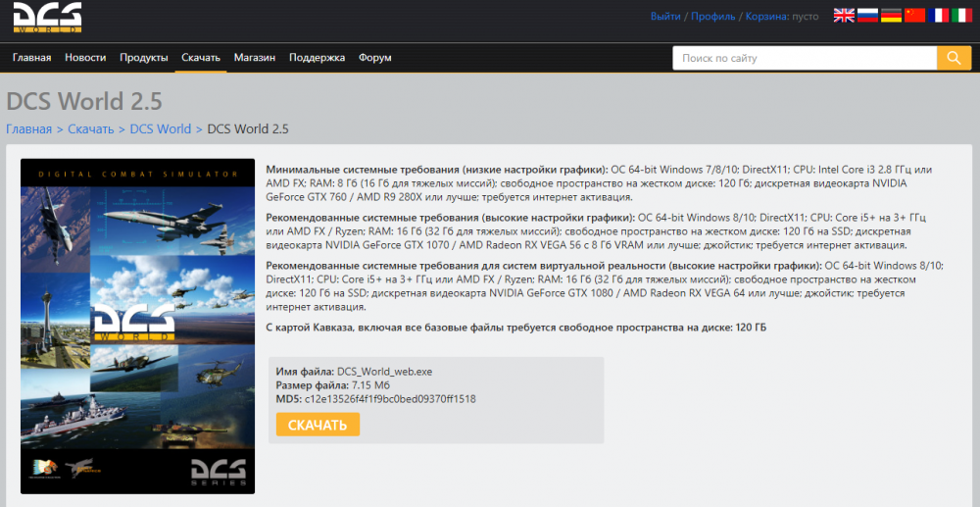Select the Скачать menu tab

point(201,58)
